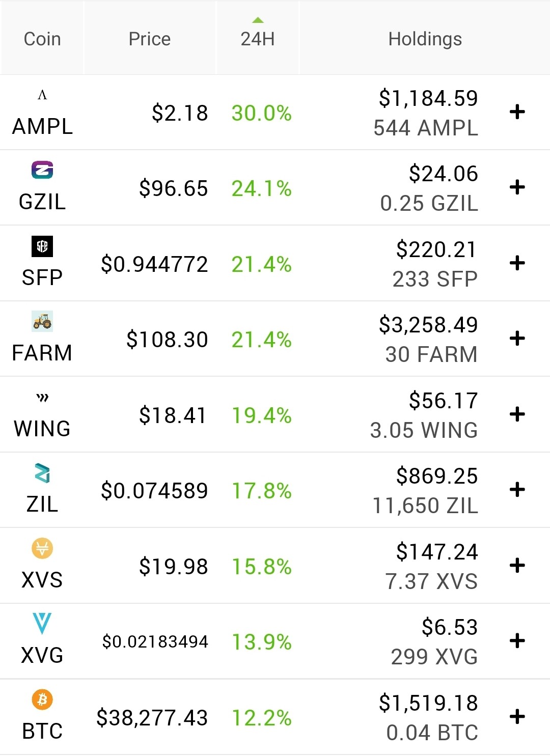Tap the GZIL 24.1% change value
This screenshot has height=756, width=550.
[262, 188]
